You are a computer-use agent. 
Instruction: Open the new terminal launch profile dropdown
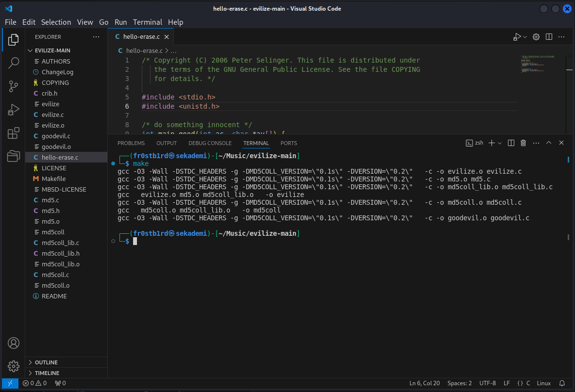[500, 143]
